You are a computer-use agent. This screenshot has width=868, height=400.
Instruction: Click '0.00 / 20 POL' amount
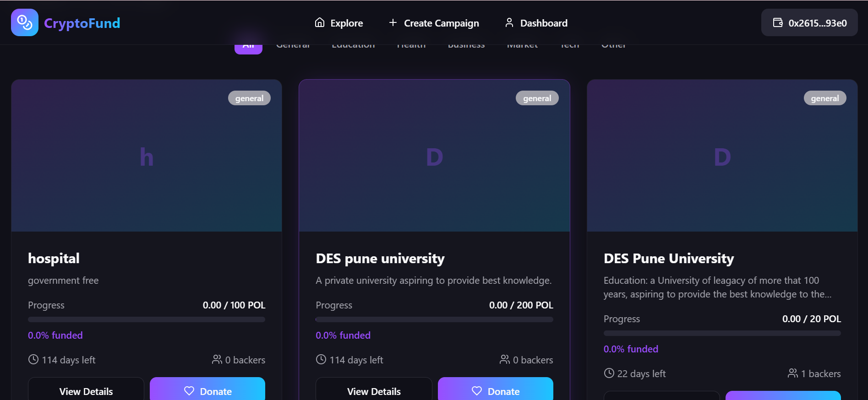pyautogui.click(x=812, y=319)
